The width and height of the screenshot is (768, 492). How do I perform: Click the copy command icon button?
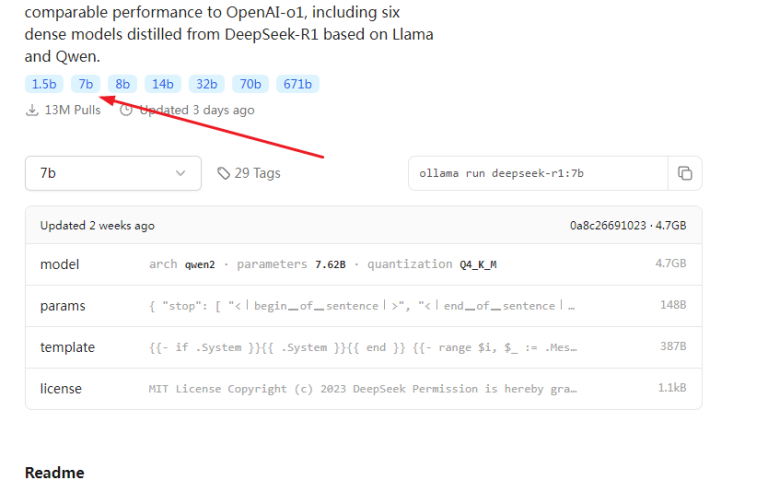(684, 173)
